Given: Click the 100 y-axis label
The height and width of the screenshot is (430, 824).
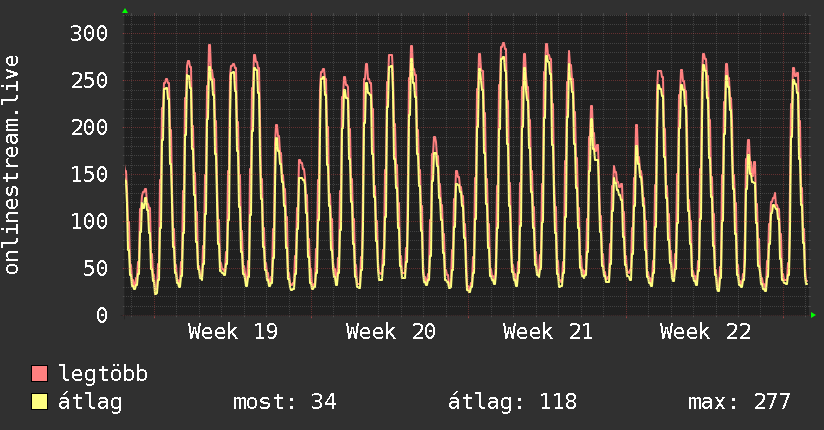Looking at the screenshot, I should click(89, 221).
